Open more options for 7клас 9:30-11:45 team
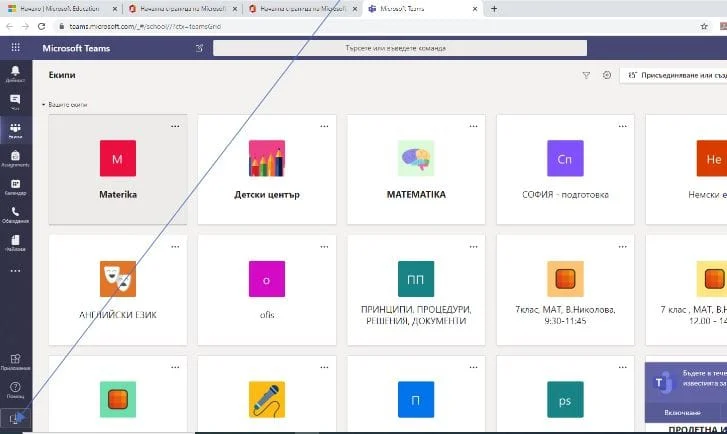 point(623,247)
